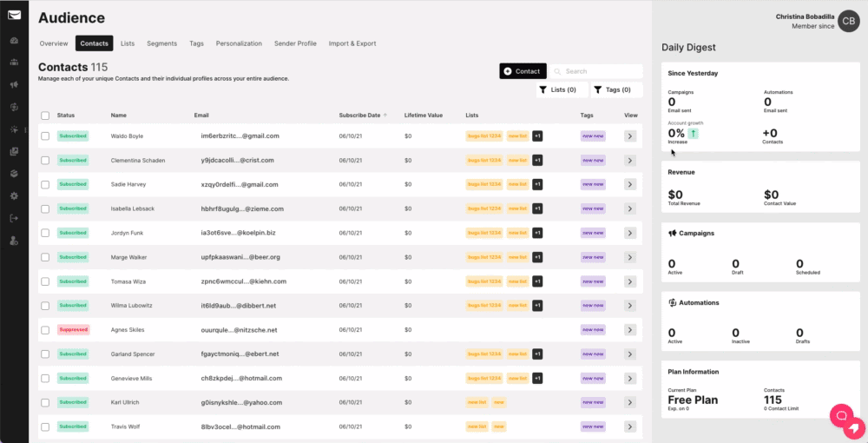
Task: Open the Tags (0) filter dropdown
Action: coord(617,89)
